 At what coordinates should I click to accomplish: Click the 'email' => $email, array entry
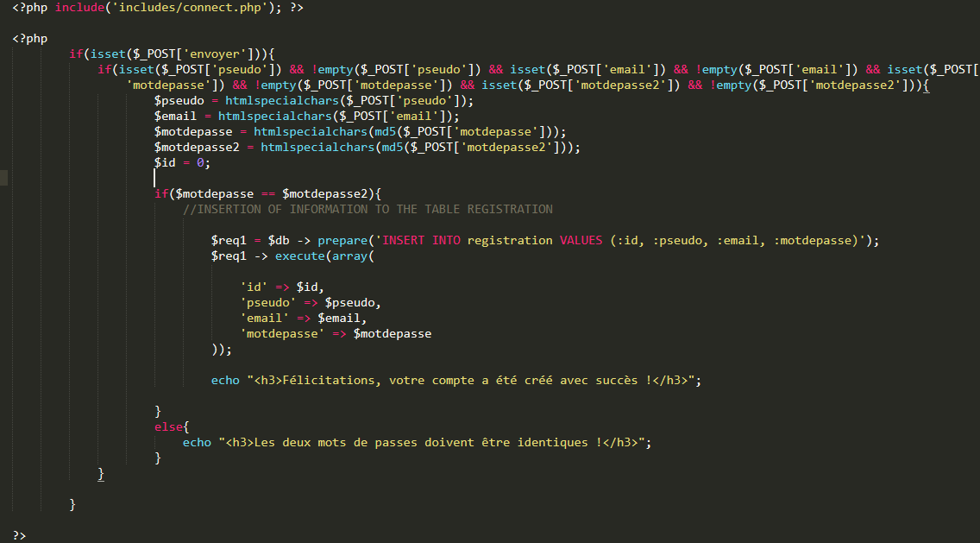304,319
